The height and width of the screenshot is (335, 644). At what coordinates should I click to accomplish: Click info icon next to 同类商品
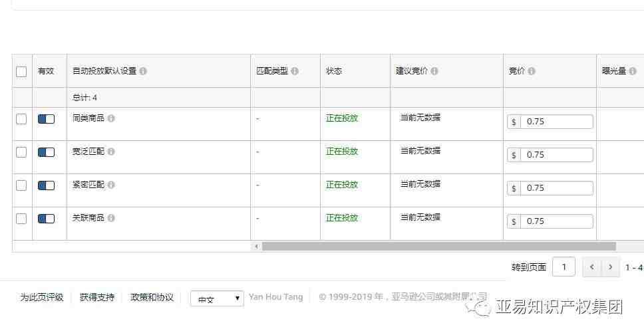coord(111,118)
